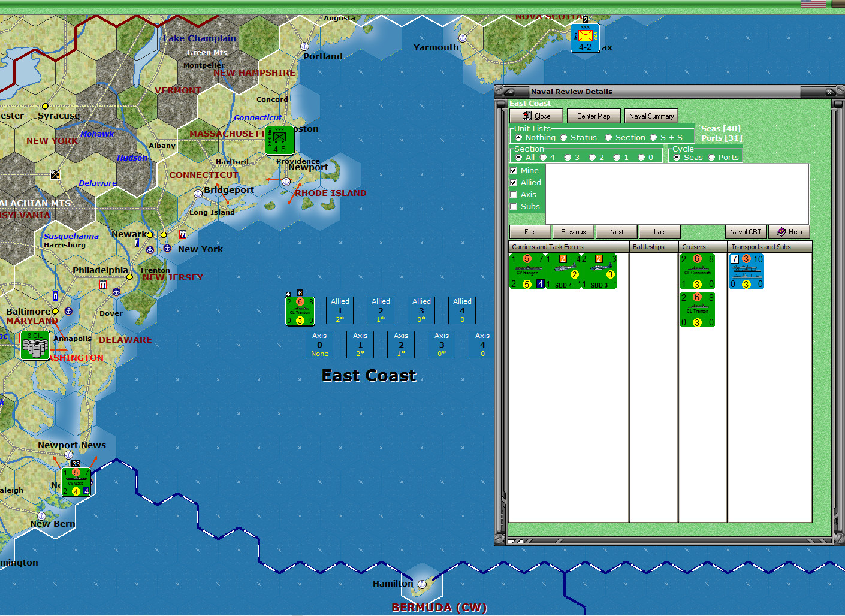Screen dimensions: 845x616
Task: Select radio 0 in the Section group
Action: [642, 158]
